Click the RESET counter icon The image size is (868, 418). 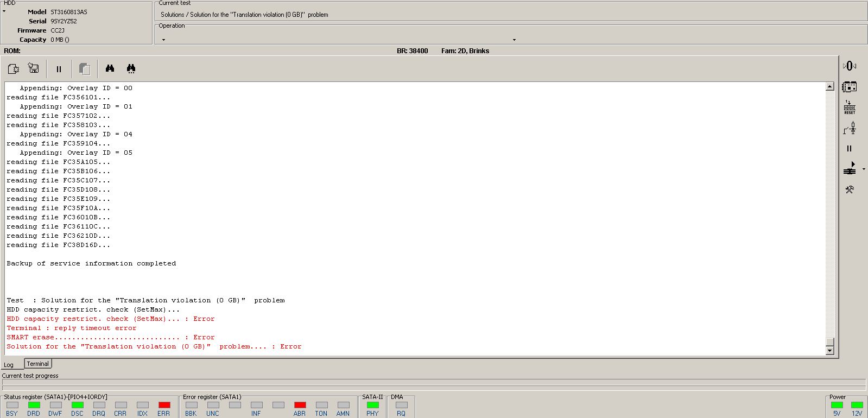(x=850, y=107)
